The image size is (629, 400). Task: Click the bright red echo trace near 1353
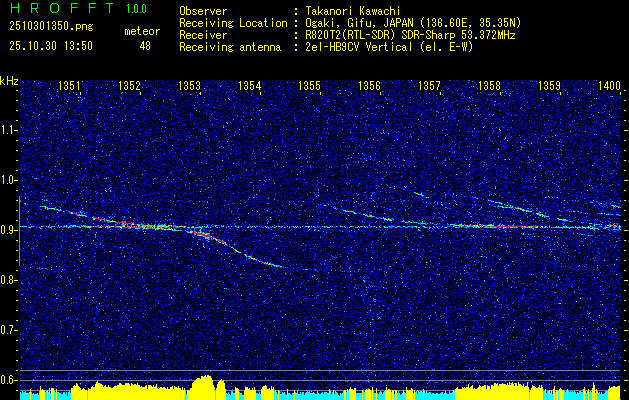click(205, 235)
